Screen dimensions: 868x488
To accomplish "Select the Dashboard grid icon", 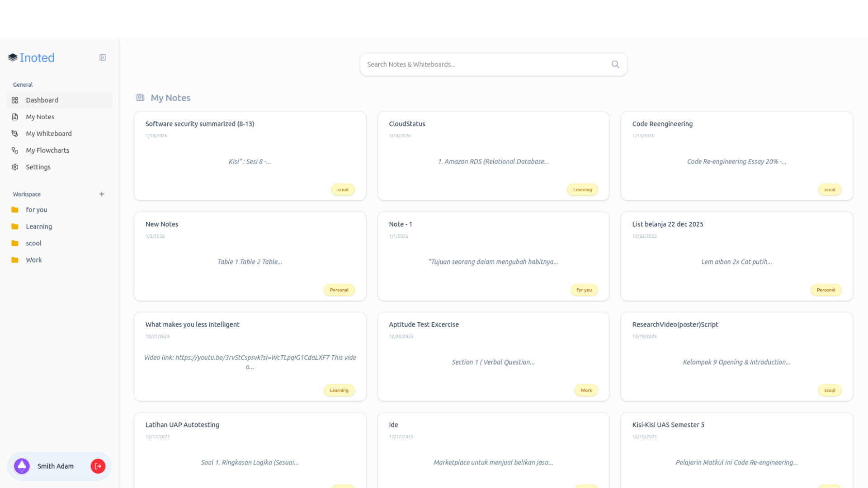I will (15, 100).
